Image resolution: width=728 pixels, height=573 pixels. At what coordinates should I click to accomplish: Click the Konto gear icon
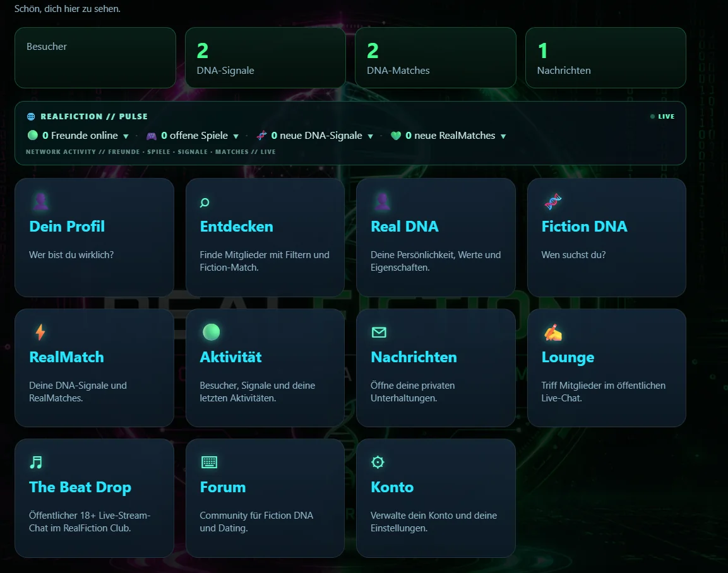378,462
